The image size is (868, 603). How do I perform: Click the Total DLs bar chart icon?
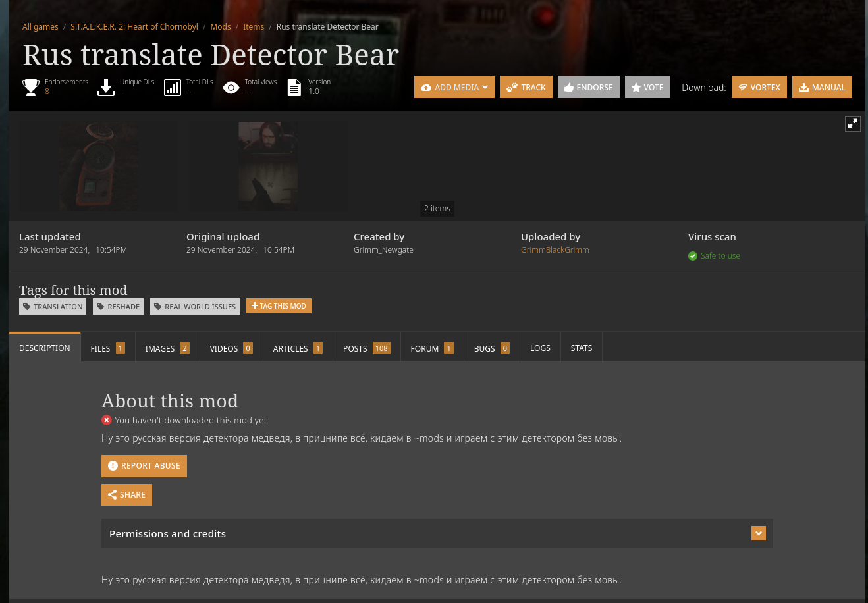point(173,88)
